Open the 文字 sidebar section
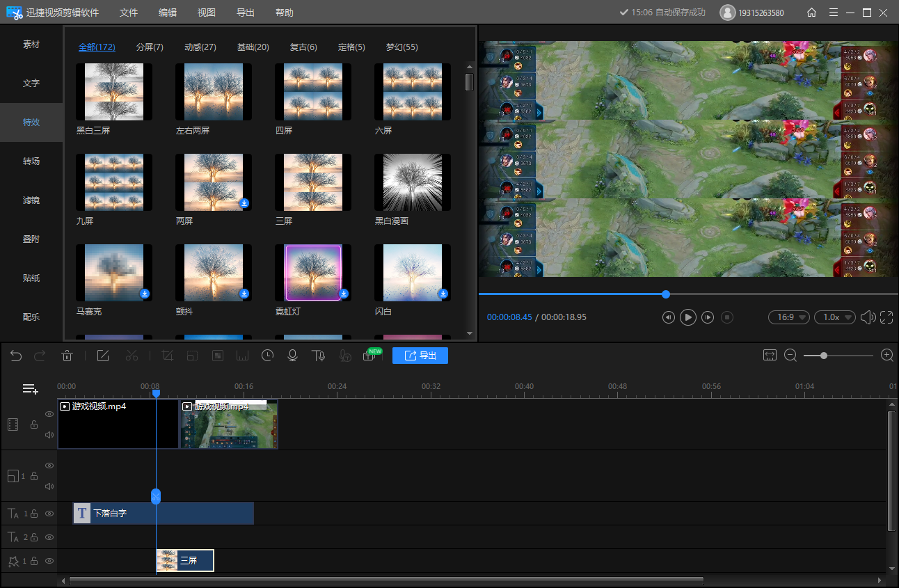Viewport: 899px width, 588px height. tap(31, 84)
